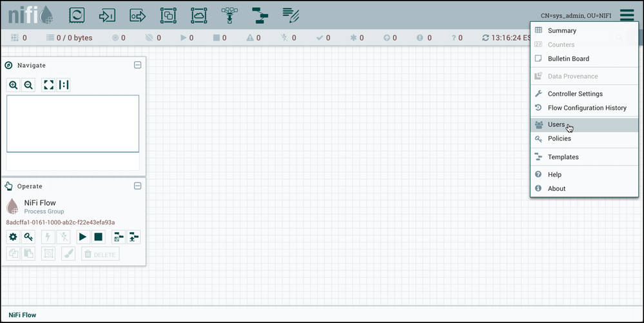The image size is (644, 323).
Task: Click the DELETE button
Action: (101, 254)
